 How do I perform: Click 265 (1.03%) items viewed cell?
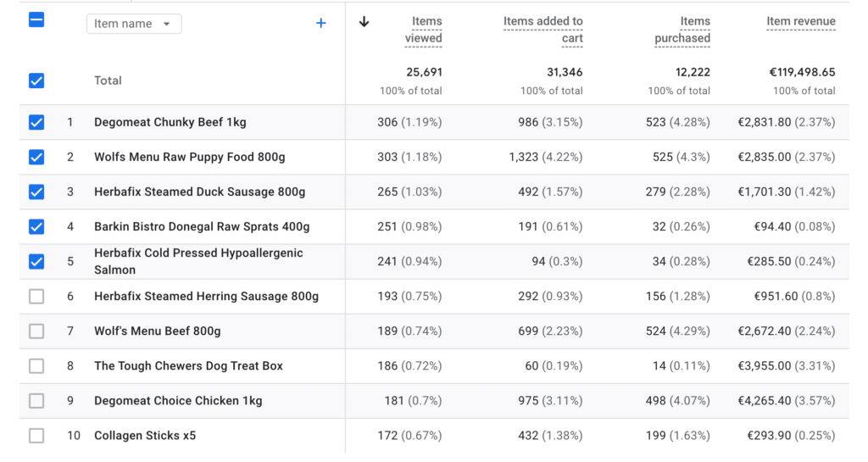tap(409, 192)
